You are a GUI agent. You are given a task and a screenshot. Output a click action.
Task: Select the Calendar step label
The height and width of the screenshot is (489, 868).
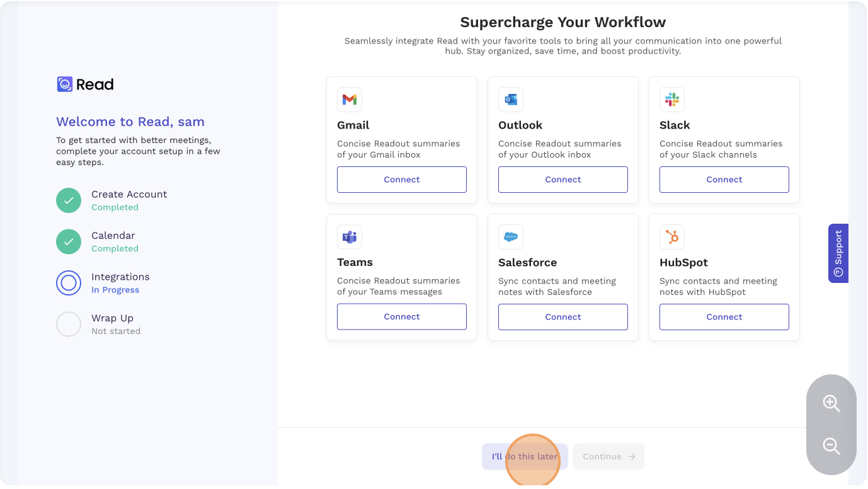click(x=113, y=236)
